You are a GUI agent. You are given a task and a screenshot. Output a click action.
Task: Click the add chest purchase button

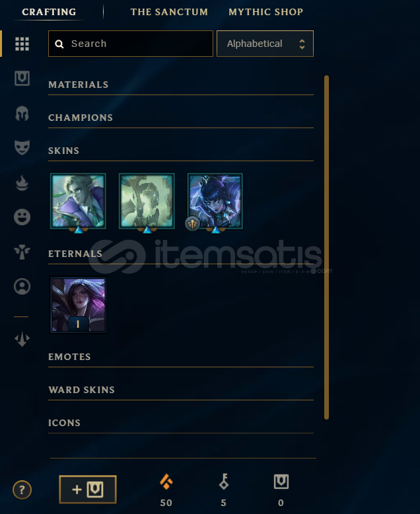click(x=88, y=490)
